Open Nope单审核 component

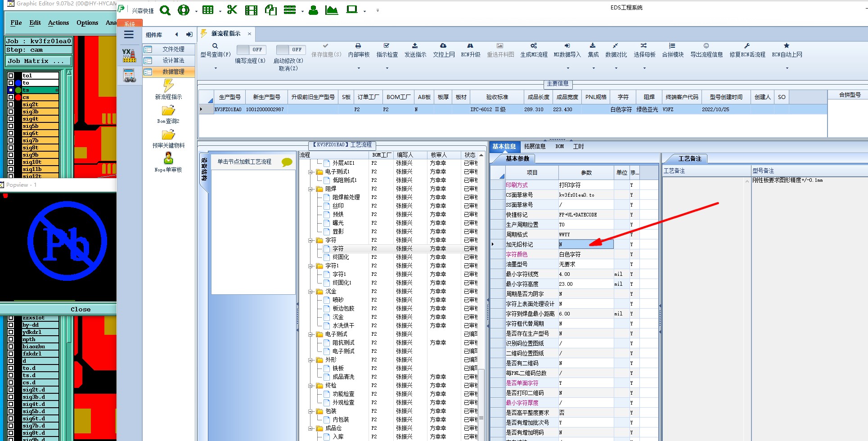tap(168, 162)
